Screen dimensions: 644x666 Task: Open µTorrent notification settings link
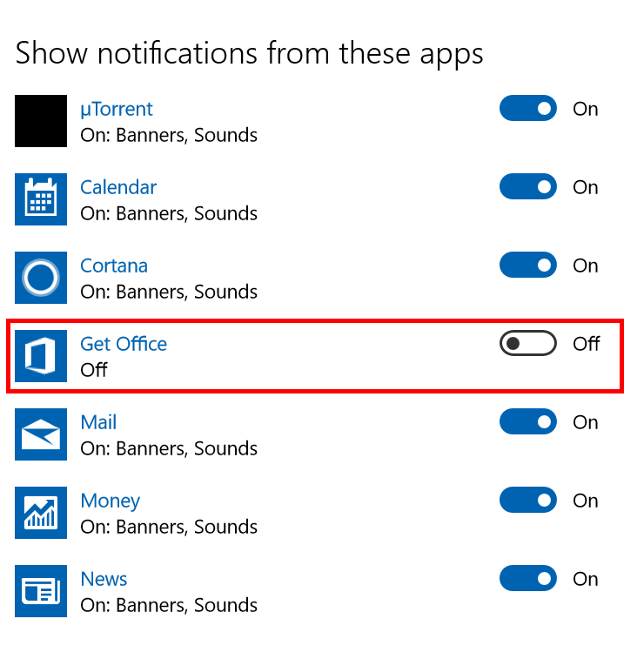[x=116, y=109]
